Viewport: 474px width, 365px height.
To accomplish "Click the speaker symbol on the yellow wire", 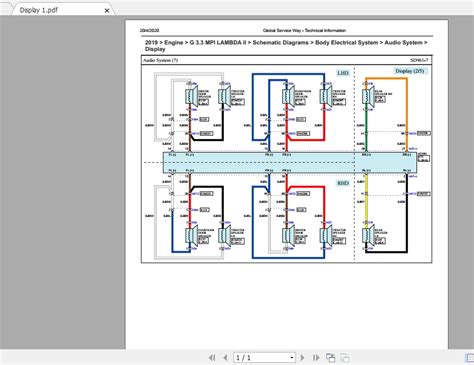I will [368, 236].
